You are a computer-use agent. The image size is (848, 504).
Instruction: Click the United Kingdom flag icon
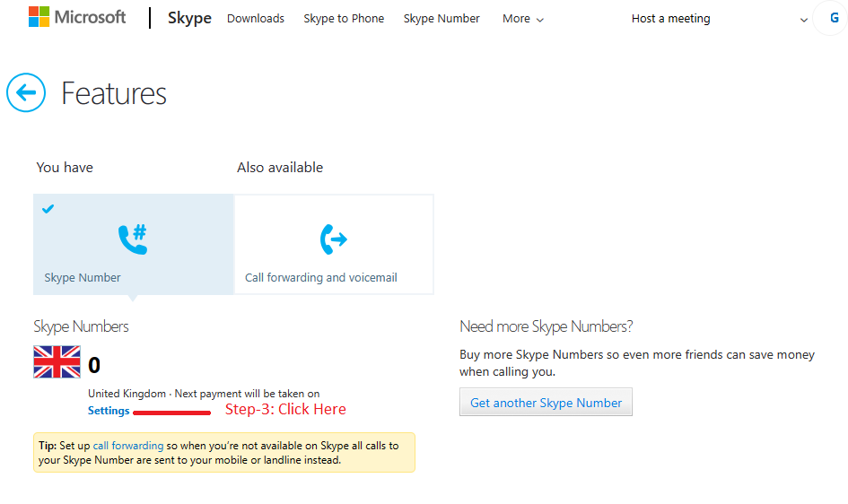(57, 362)
